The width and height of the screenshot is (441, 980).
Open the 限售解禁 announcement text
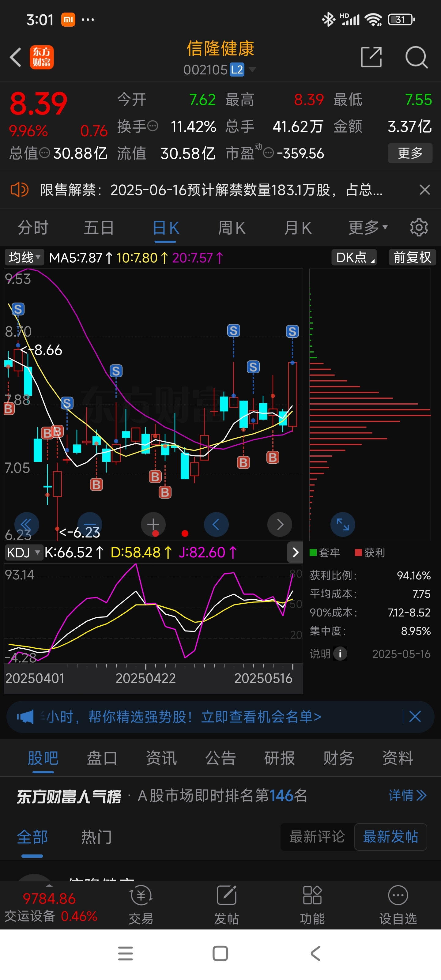[x=211, y=190]
